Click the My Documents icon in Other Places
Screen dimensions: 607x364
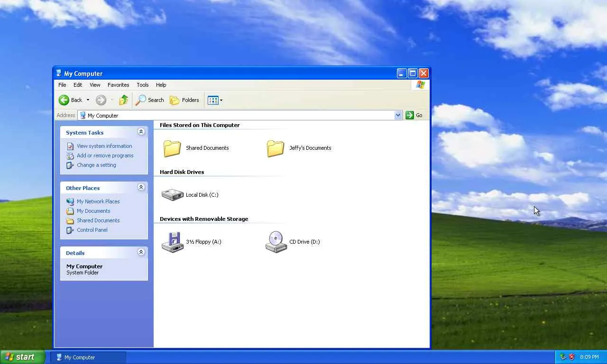click(x=70, y=211)
